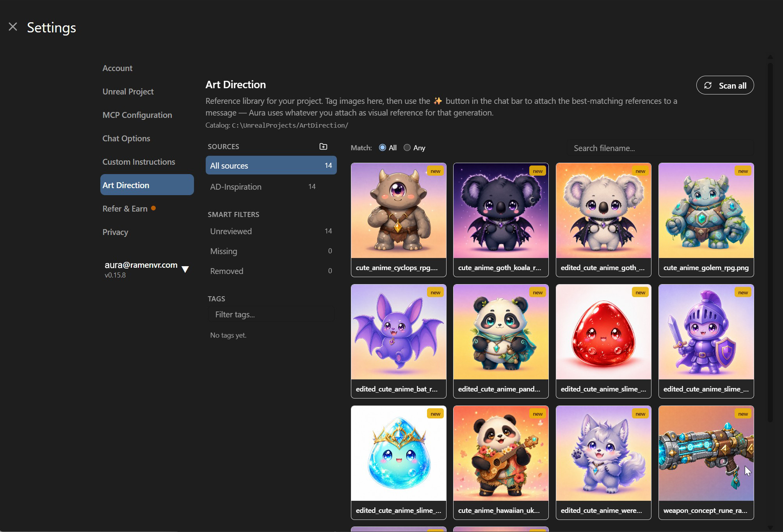Image resolution: width=783 pixels, height=532 pixels.
Task: Click the scrollbar up arrow
Action: 770,57
